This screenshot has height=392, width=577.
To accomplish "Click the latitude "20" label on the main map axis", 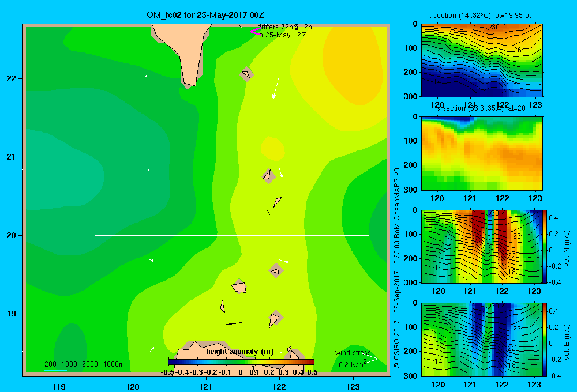I will [x=11, y=235].
